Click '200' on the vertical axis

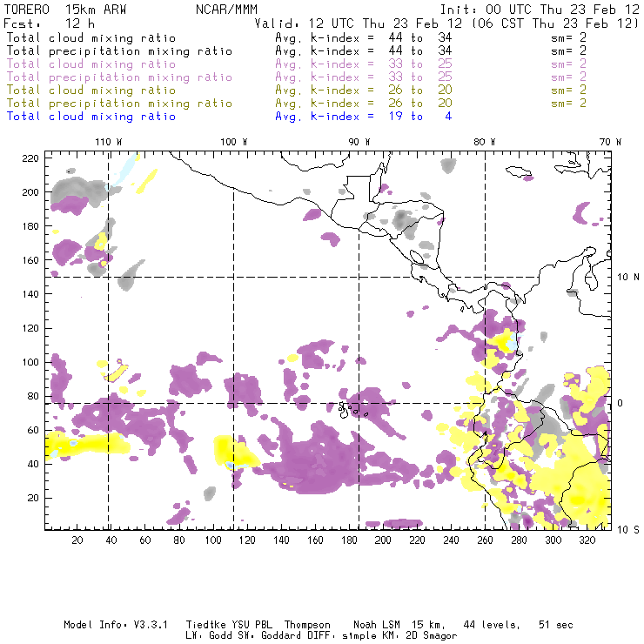[30, 192]
